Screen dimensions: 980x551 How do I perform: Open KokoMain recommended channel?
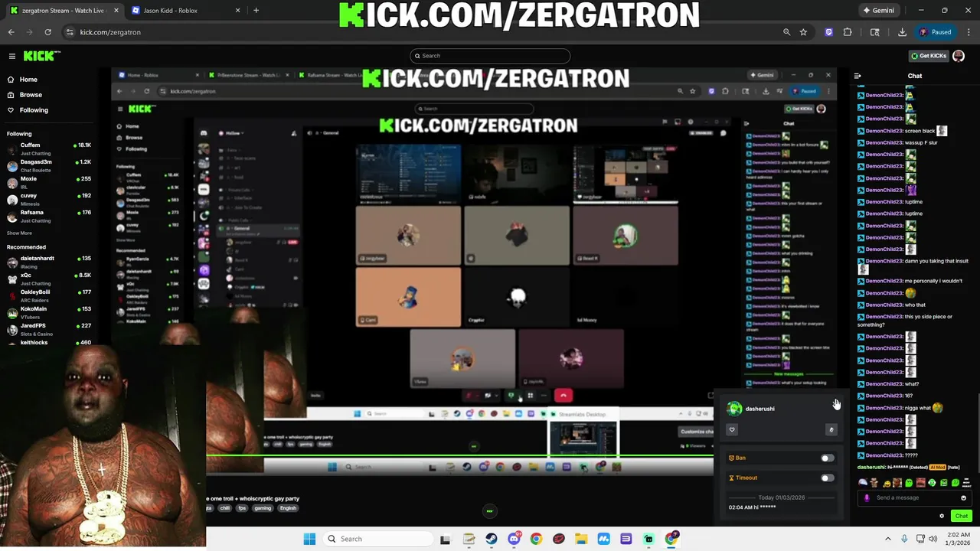pos(48,312)
